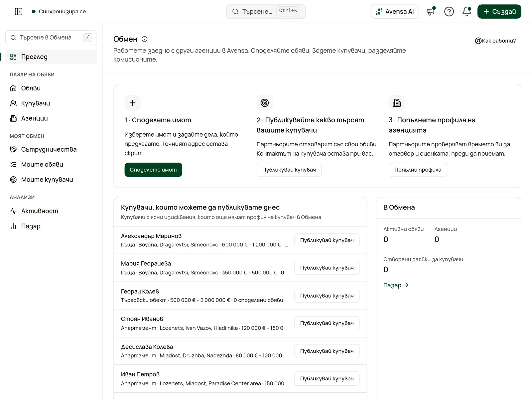Click the info icon next to Обмен
This screenshot has width=532, height=399.
tap(145, 39)
